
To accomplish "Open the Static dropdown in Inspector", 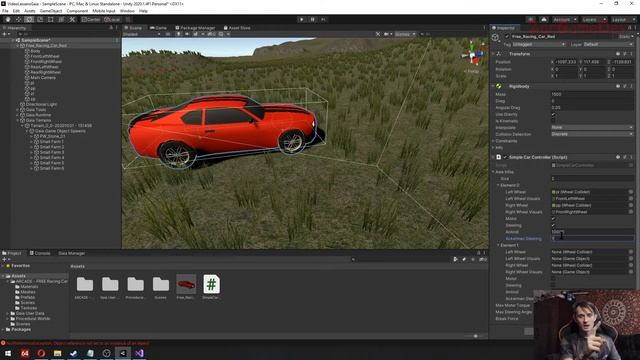I will [626, 36].
